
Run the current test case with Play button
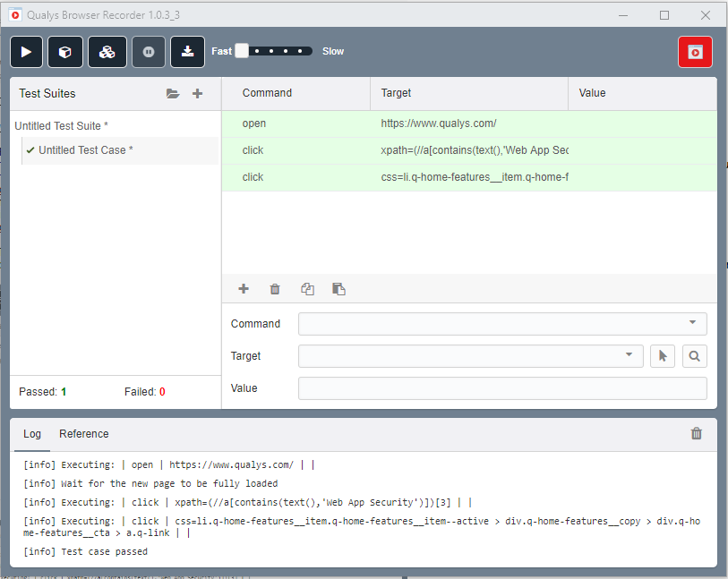(26, 51)
